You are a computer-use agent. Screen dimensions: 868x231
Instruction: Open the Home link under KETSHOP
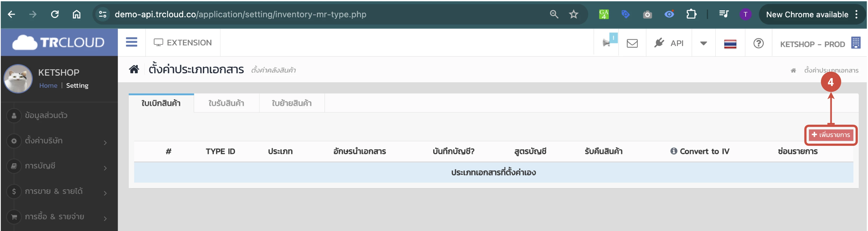(x=48, y=85)
